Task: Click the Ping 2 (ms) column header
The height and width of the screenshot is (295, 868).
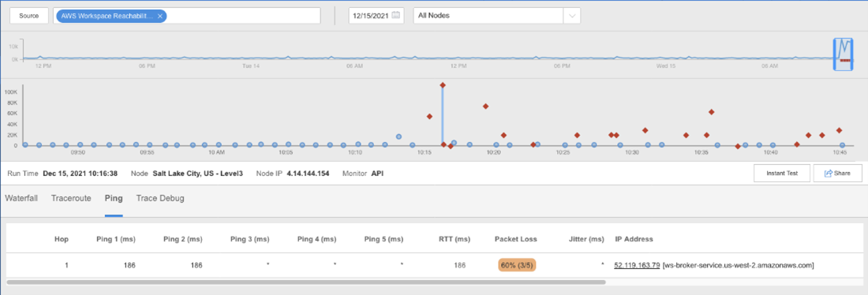Action: tap(183, 239)
